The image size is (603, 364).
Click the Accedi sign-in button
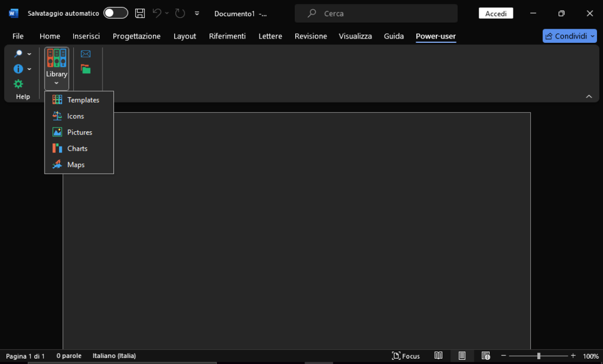(x=496, y=14)
